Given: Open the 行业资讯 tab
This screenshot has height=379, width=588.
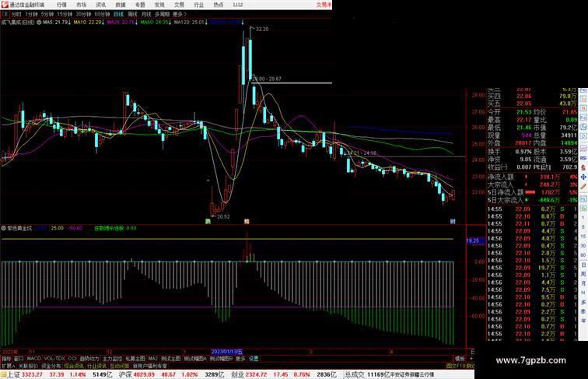Looking at the screenshot, I should point(96,366).
